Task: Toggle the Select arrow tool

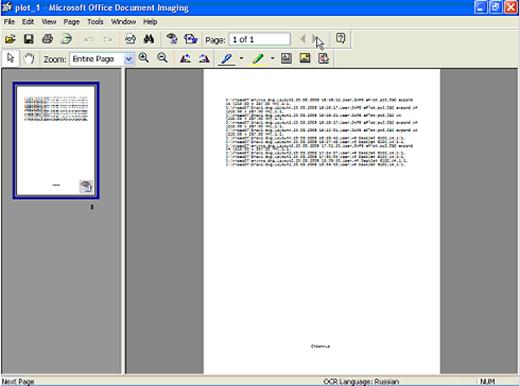Action: click(10, 58)
